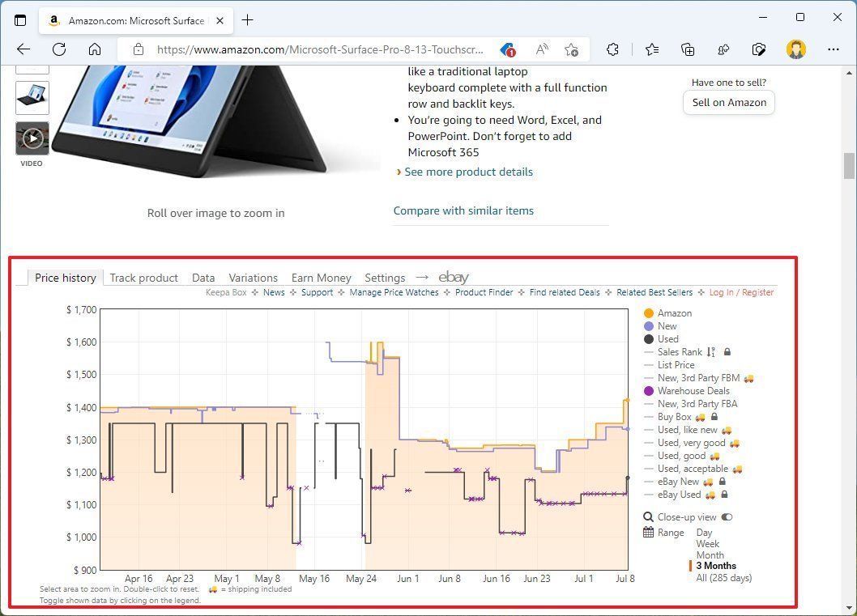Open the Compare with similar items link
857x616 pixels.
(463, 210)
